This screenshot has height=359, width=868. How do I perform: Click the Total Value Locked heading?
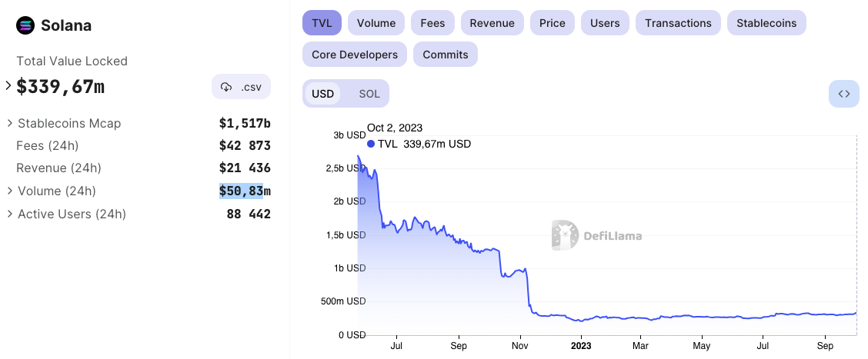coord(72,61)
